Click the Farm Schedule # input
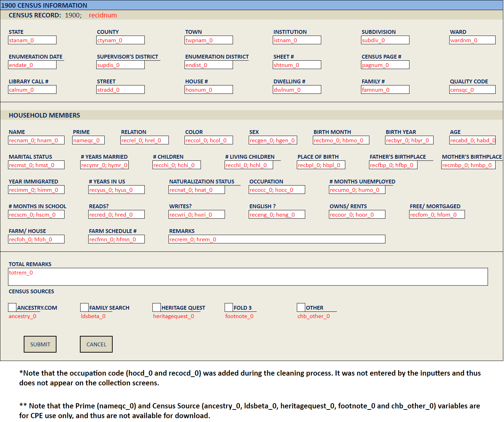 click(x=116, y=239)
